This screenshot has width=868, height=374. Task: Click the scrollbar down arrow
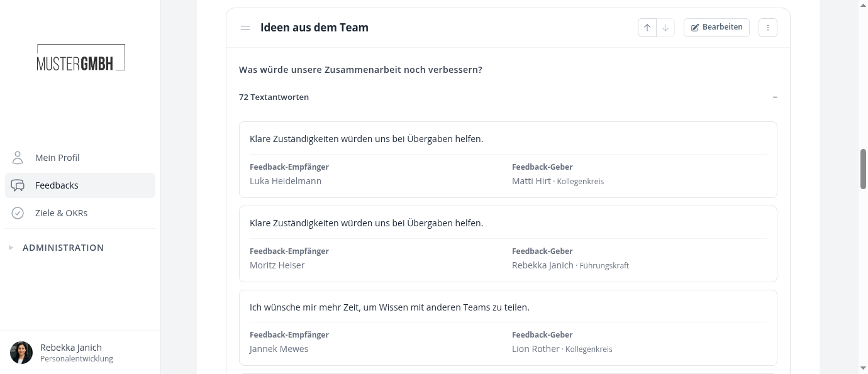[863, 368]
